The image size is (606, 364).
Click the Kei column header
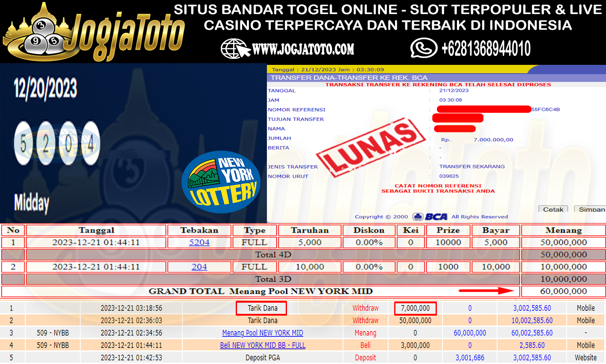(410, 230)
